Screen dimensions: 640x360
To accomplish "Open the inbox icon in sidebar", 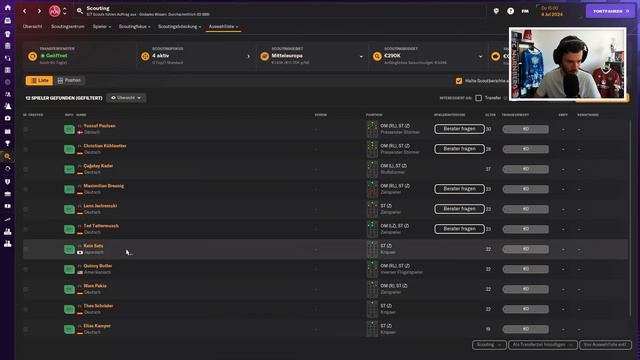I will point(7,20).
